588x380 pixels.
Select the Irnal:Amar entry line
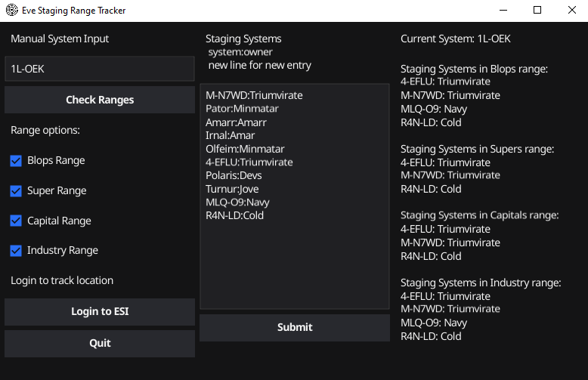(230, 135)
